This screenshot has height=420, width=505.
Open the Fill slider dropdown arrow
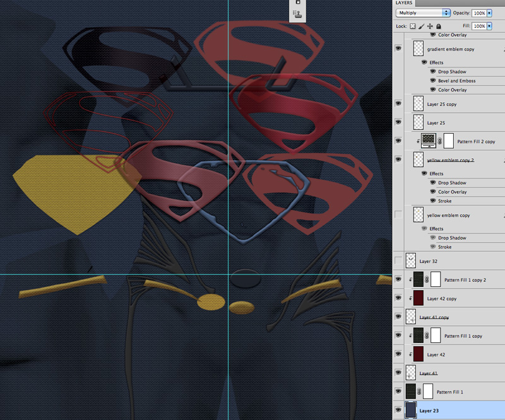click(490, 26)
